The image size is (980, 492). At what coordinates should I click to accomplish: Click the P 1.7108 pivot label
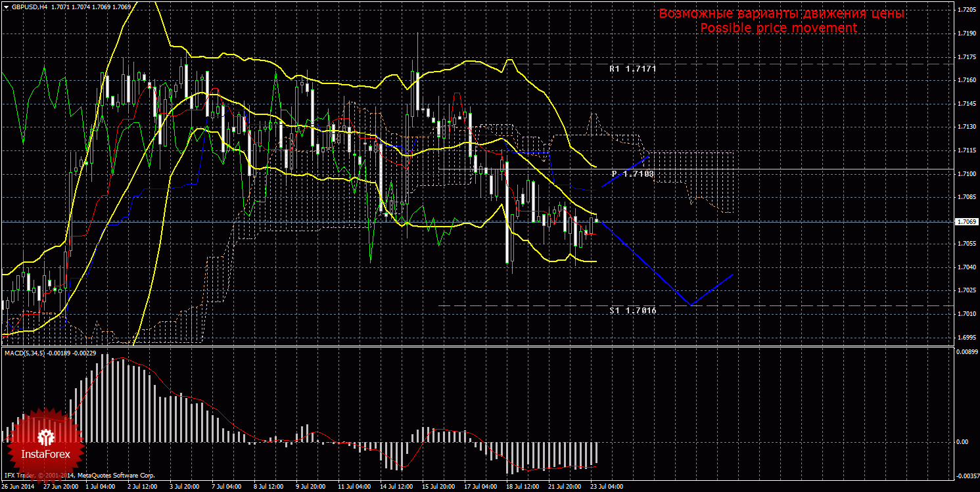[x=632, y=174]
